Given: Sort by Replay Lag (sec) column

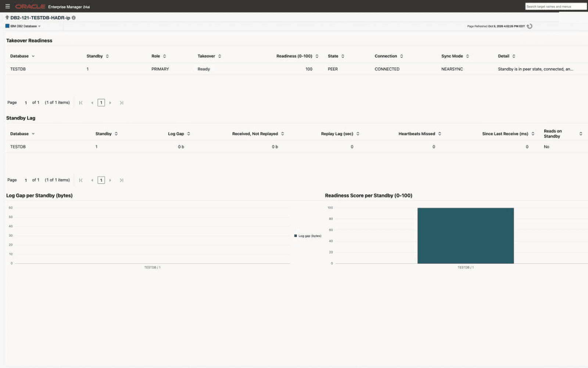Looking at the screenshot, I should (x=358, y=134).
